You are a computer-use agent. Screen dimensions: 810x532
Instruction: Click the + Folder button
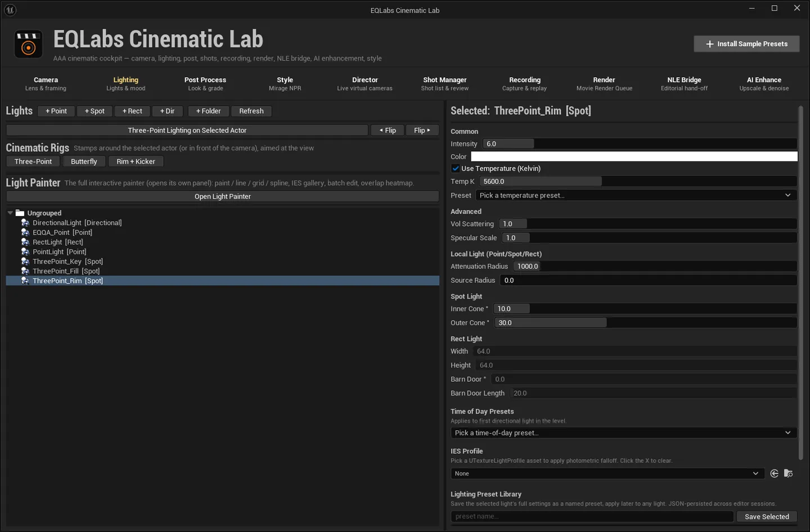[x=208, y=111]
